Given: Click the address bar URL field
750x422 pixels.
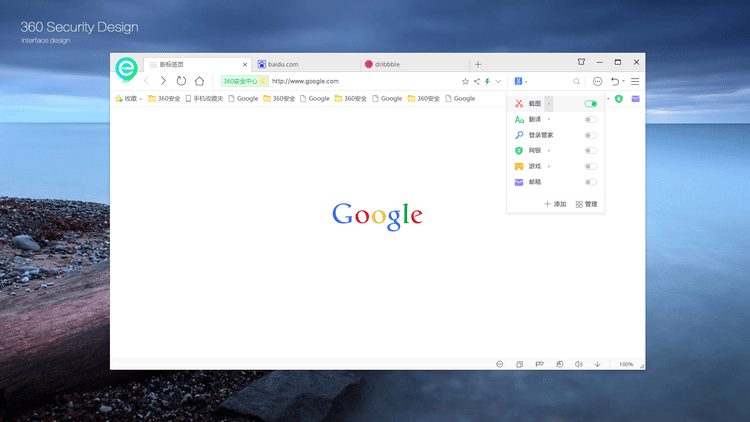Looking at the screenshot, I should click(360, 81).
